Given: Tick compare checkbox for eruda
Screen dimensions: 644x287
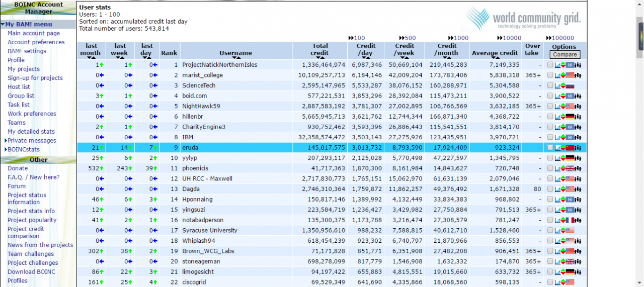Looking at the screenshot, I should click(550, 147).
